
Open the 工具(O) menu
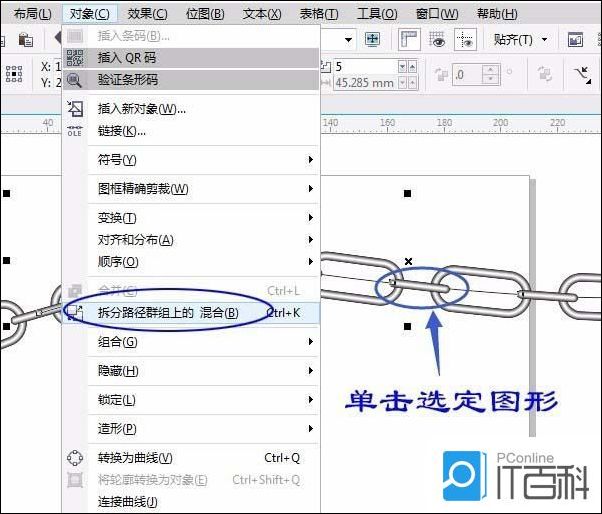coord(377,14)
